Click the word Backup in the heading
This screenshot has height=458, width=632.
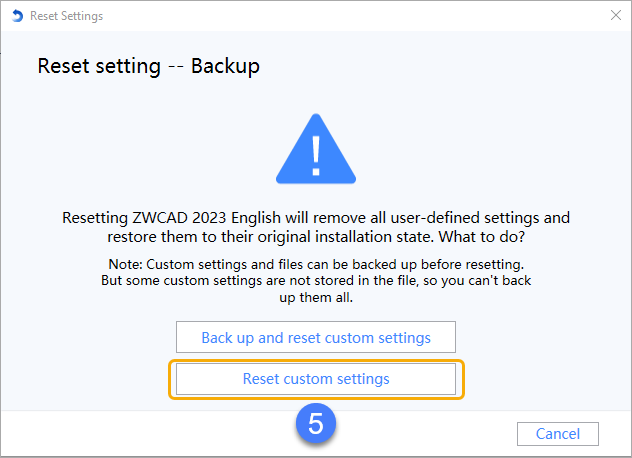point(225,67)
